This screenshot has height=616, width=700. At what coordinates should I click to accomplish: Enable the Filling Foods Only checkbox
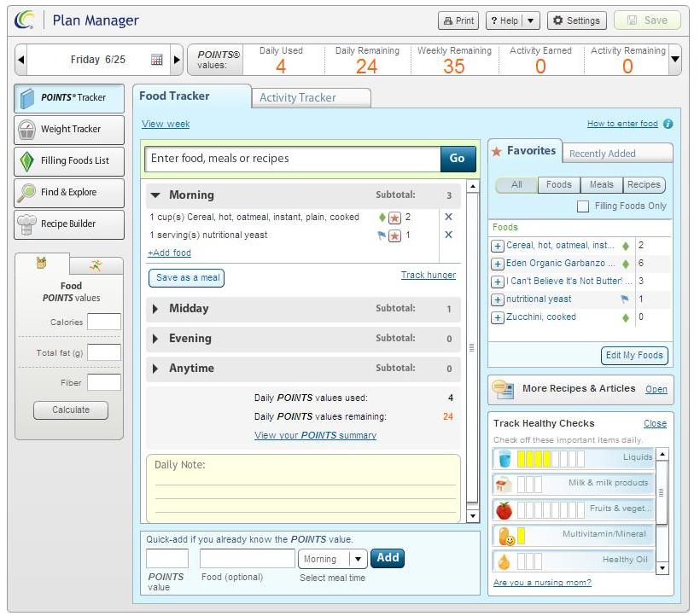point(582,206)
